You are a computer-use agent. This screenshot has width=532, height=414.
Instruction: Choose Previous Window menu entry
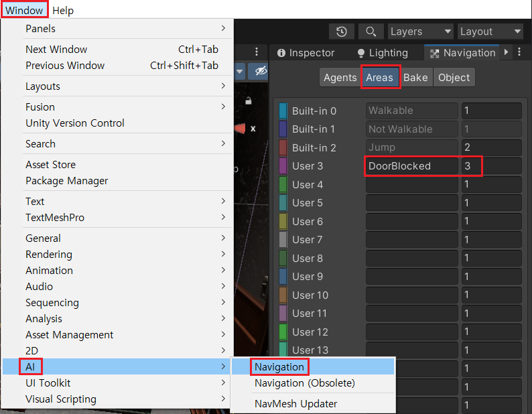[x=117, y=65]
